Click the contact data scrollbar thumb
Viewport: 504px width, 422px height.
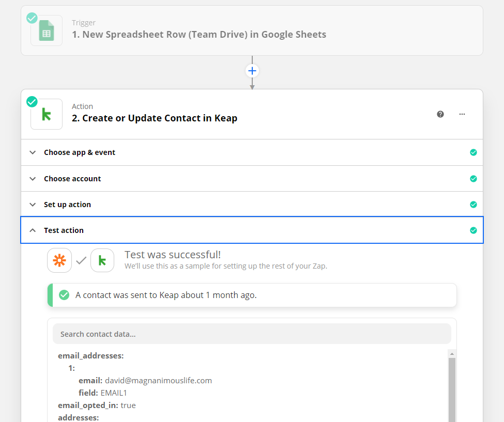[x=452, y=387]
